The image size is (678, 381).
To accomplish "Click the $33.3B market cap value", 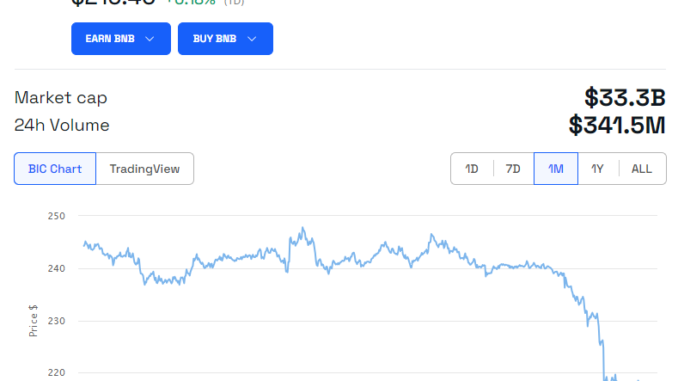I will click(625, 98).
